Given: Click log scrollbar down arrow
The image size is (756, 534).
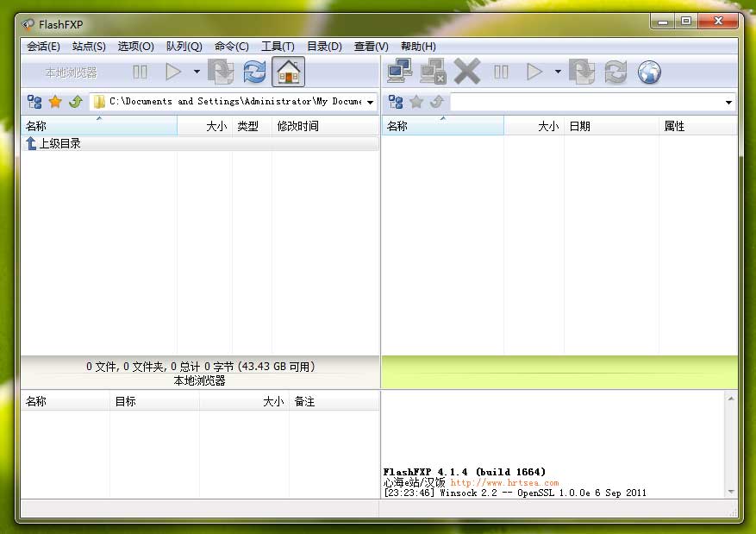Looking at the screenshot, I should pyautogui.click(x=731, y=492).
